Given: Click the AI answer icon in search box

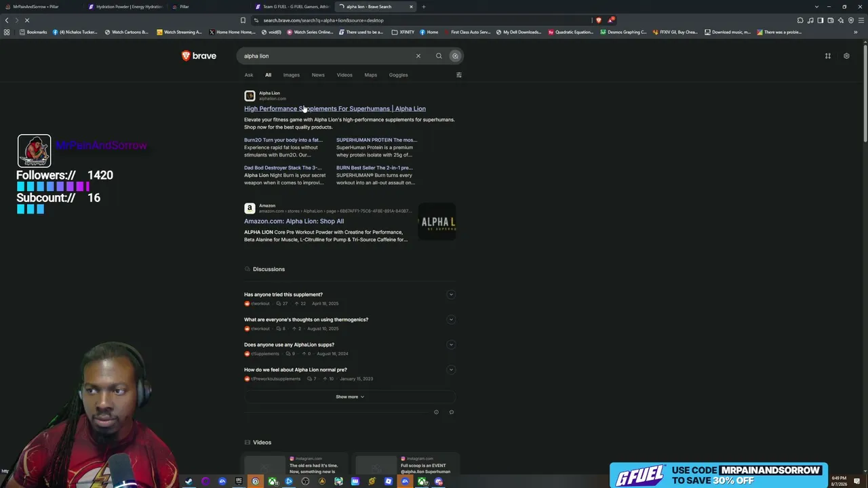Looking at the screenshot, I should click(x=456, y=56).
